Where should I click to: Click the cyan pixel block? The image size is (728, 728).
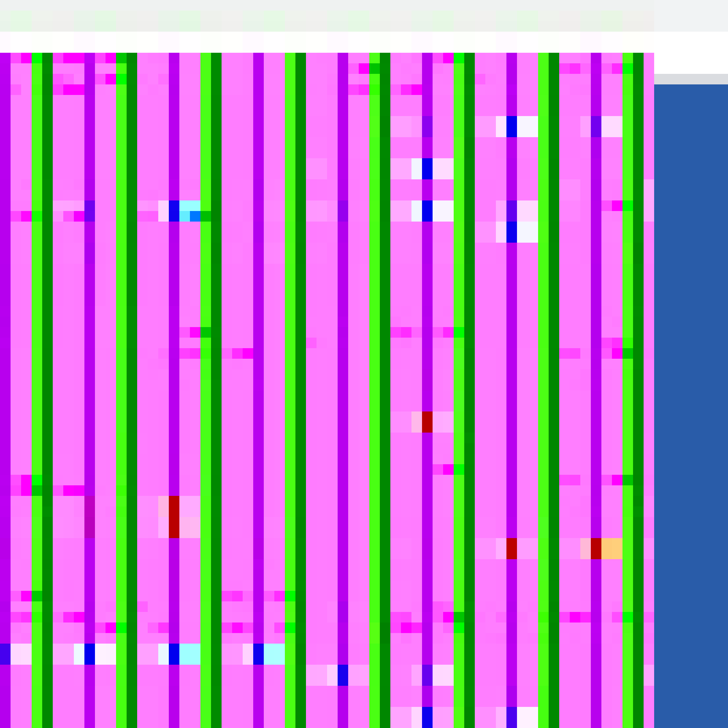point(190,206)
